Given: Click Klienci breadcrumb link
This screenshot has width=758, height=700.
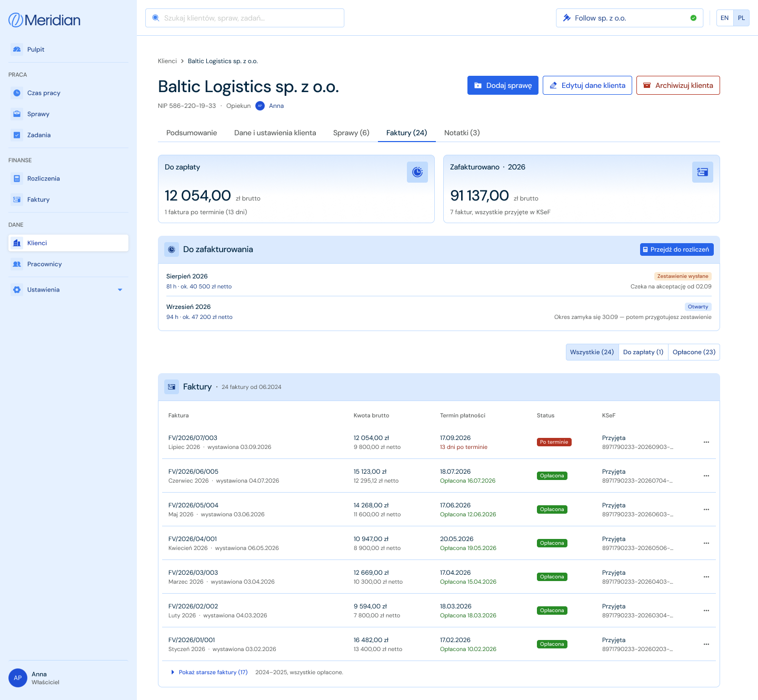Looking at the screenshot, I should coord(167,61).
